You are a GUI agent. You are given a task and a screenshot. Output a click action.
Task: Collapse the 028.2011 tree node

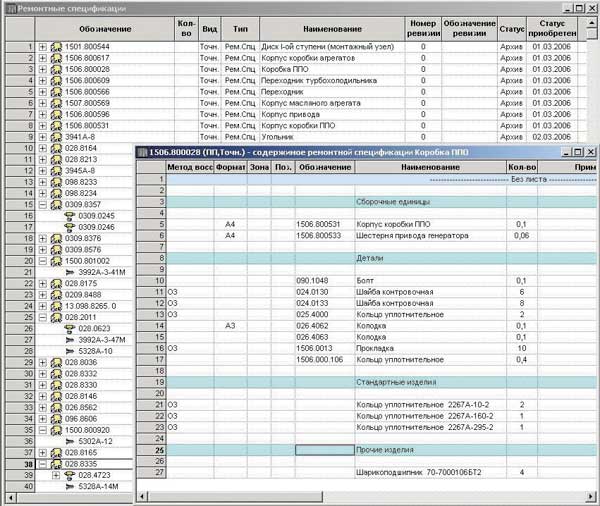click(x=42, y=318)
